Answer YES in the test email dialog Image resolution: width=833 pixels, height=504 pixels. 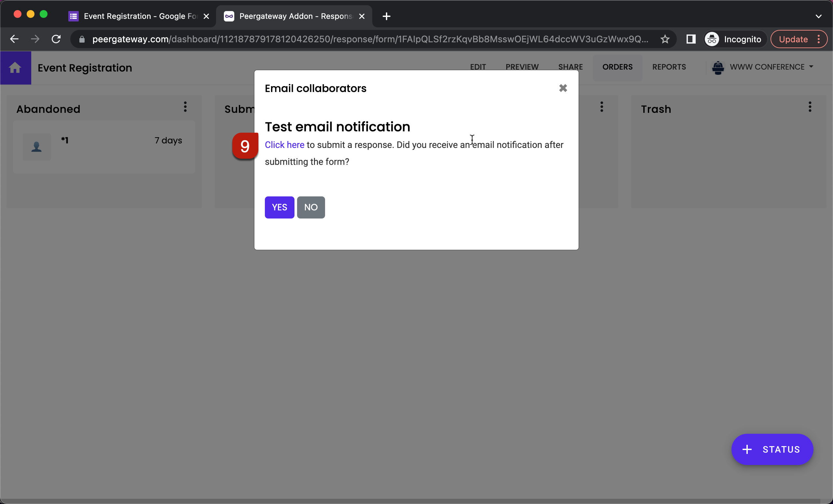pos(279,207)
